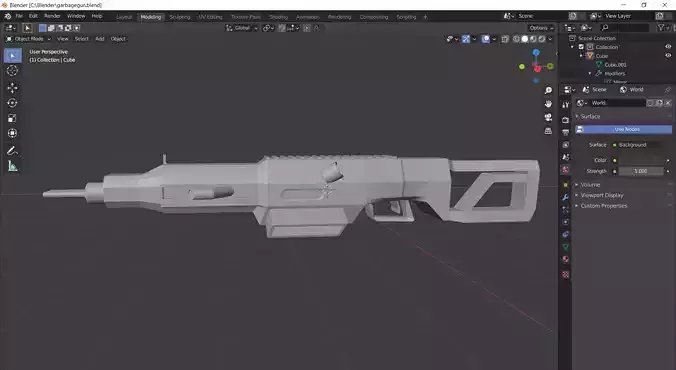Open the Object Data green triangle tab

click(566, 247)
